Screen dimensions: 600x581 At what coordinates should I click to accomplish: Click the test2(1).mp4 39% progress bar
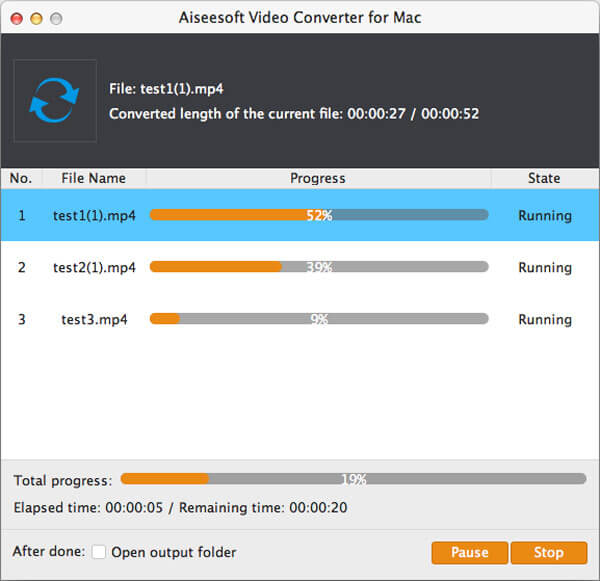click(319, 267)
